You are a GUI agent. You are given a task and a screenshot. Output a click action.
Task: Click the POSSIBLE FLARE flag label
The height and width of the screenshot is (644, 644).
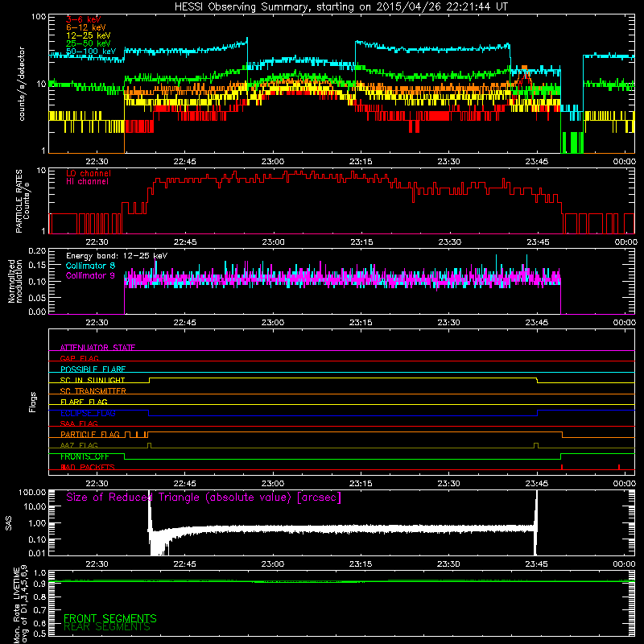pyautogui.click(x=93, y=369)
